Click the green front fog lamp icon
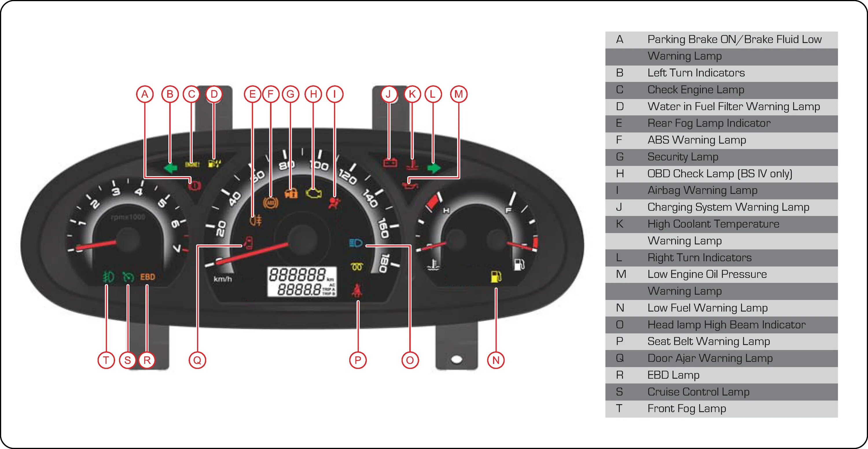This screenshot has height=449, width=868. coord(108,277)
